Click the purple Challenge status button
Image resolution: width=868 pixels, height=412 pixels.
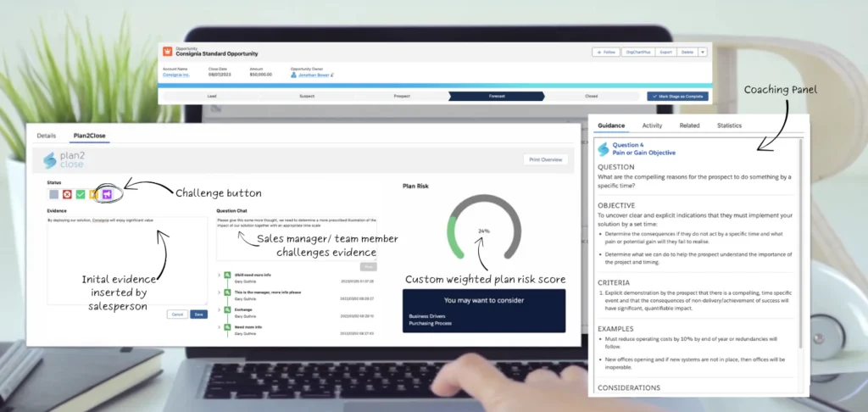point(108,194)
